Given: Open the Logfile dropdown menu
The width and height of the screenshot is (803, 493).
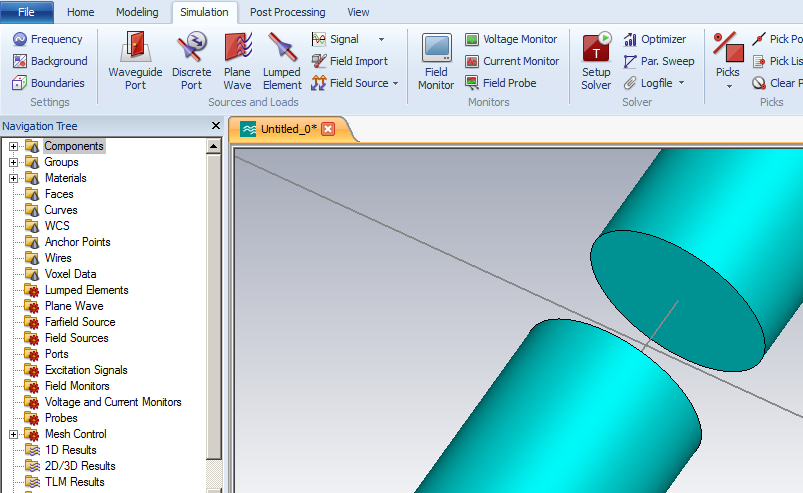Looking at the screenshot, I should 681,83.
